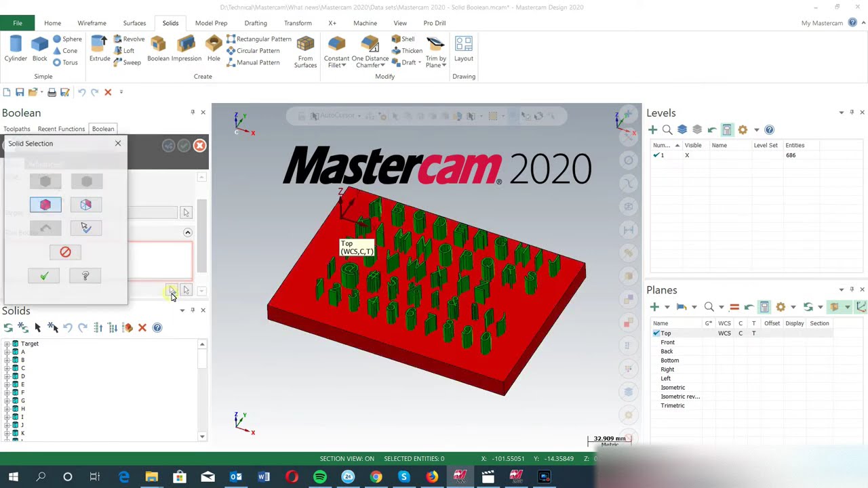The height and width of the screenshot is (488, 868).
Task: Use the Thicken tool
Action: (407, 51)
